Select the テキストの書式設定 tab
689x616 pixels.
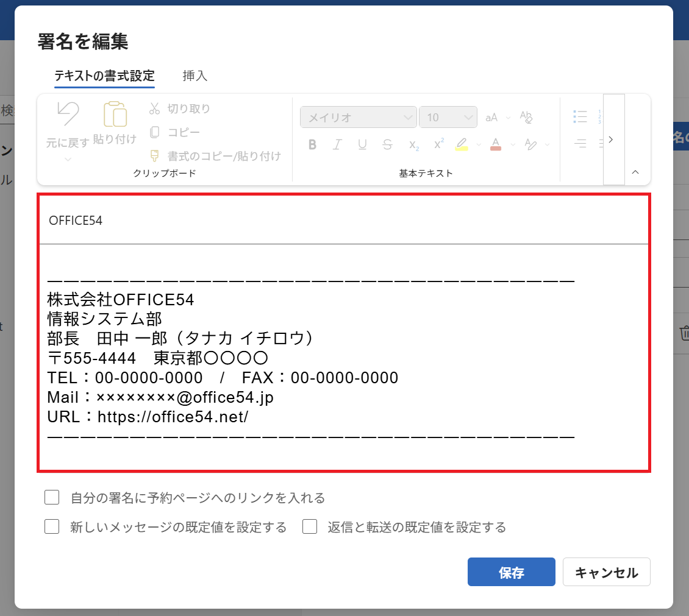click(104, 76)
